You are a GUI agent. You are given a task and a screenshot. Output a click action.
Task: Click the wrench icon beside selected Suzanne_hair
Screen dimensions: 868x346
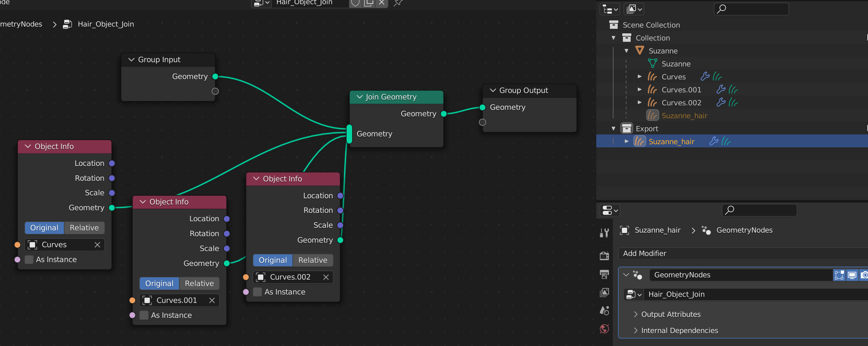tap(714, 141)
